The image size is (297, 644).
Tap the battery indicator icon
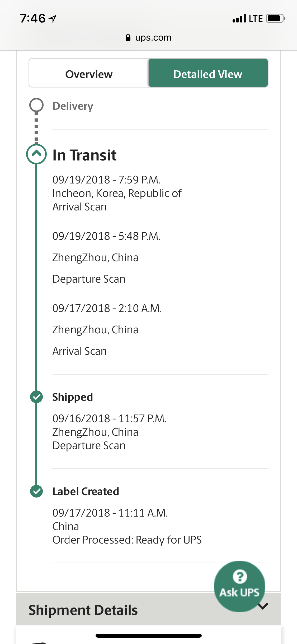(x=276, y=19)
